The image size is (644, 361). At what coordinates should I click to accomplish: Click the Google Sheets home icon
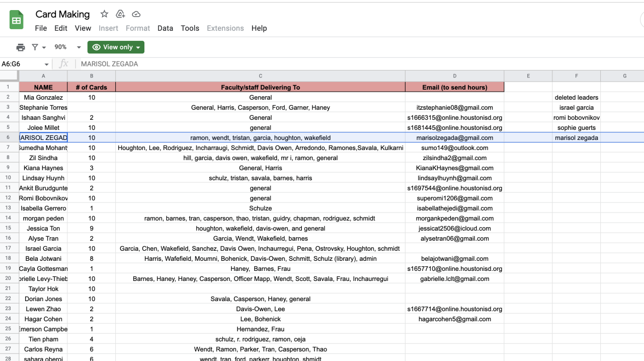(x=17, y=20)
